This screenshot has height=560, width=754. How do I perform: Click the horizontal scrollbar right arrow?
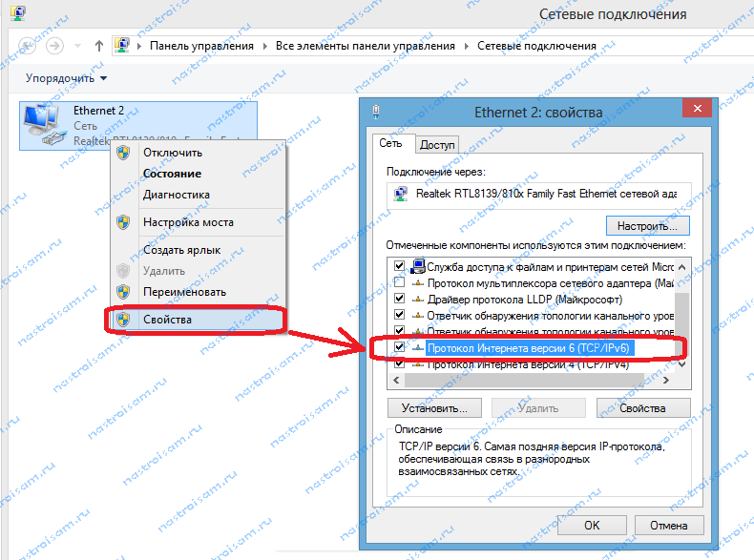coord(666,381)
